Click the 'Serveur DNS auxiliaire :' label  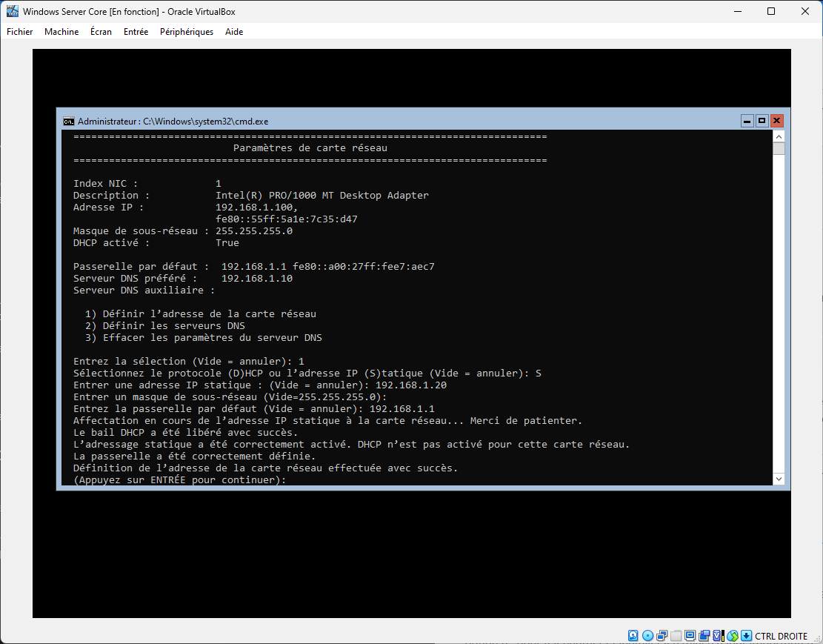click(144, 290)
